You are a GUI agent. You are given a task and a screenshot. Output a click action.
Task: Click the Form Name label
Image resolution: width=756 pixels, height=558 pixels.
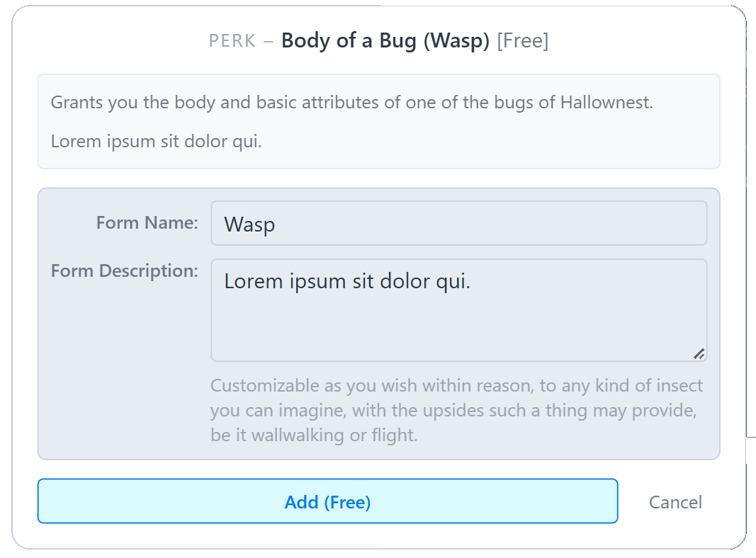[147, 222]
